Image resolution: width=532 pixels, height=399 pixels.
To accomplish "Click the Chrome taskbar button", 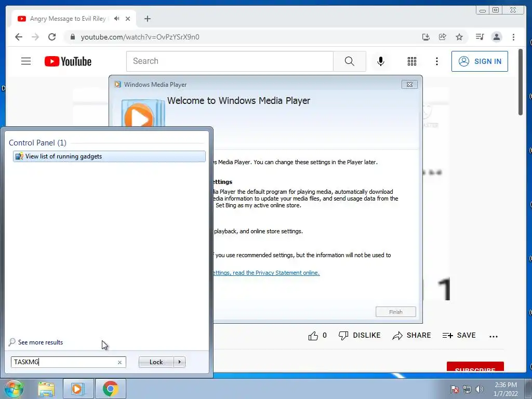I will (111, 389).
